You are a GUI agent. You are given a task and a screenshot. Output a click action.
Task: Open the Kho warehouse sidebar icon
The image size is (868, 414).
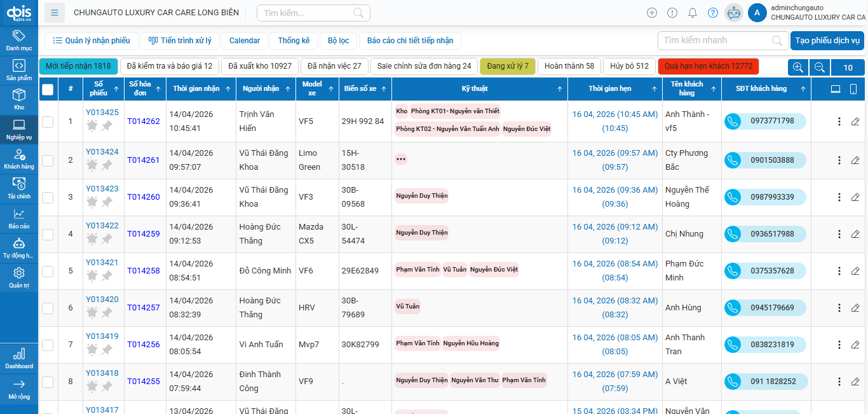point(19,99)
